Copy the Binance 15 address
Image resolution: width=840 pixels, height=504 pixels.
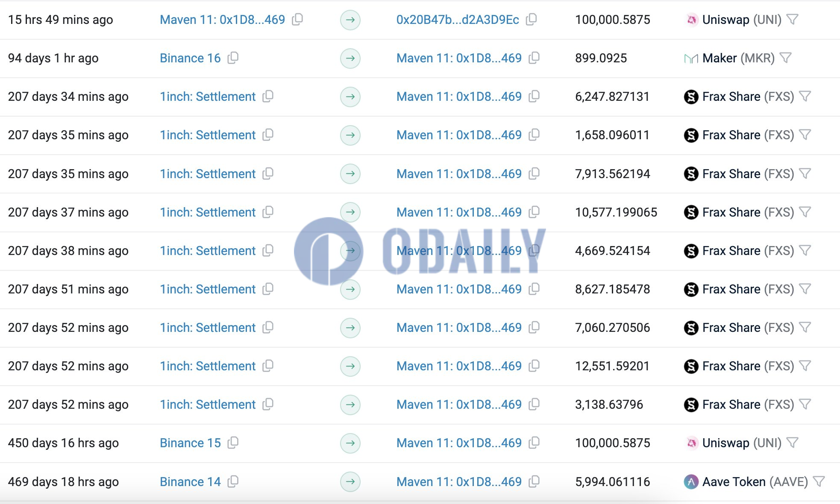(233, 443)
